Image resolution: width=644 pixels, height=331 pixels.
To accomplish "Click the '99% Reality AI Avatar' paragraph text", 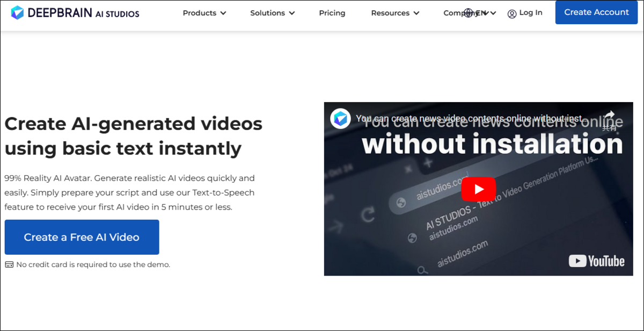I will (129, 192).
